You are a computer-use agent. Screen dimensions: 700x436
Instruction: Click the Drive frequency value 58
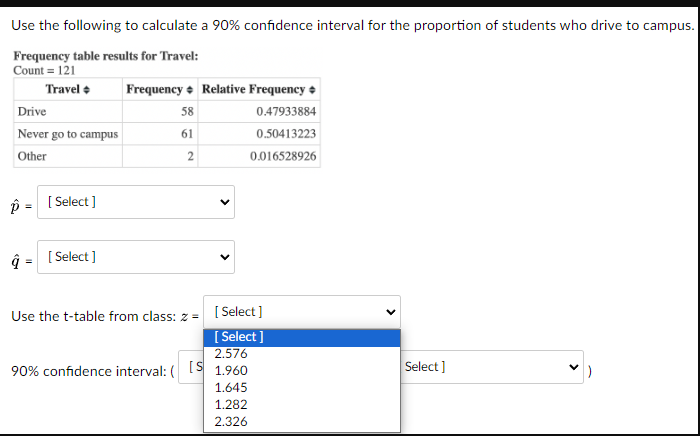pos(187,111)
